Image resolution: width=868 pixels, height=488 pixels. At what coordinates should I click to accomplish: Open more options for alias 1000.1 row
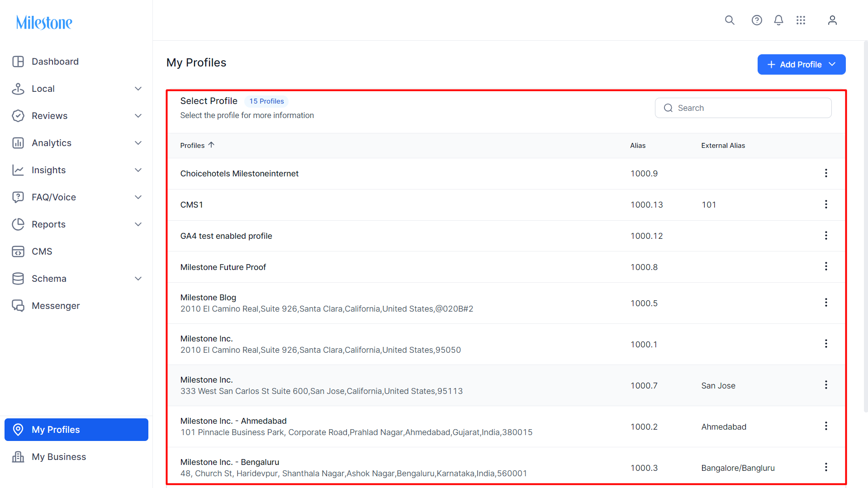coord(826,344)
